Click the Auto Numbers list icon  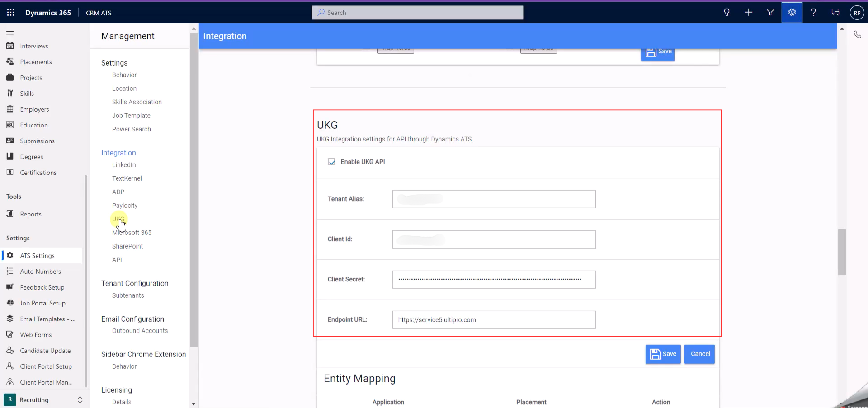10,272
